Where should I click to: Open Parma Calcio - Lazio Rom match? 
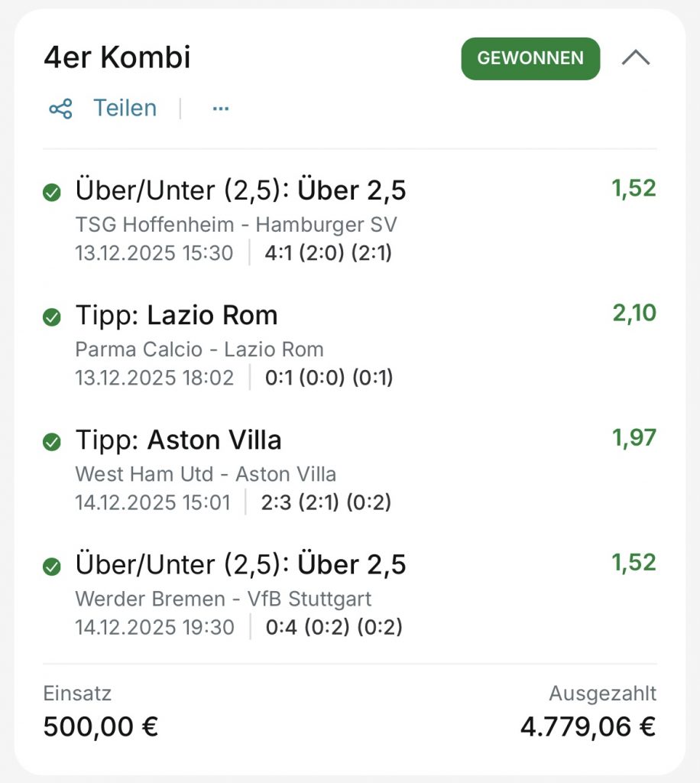(199, 349)
